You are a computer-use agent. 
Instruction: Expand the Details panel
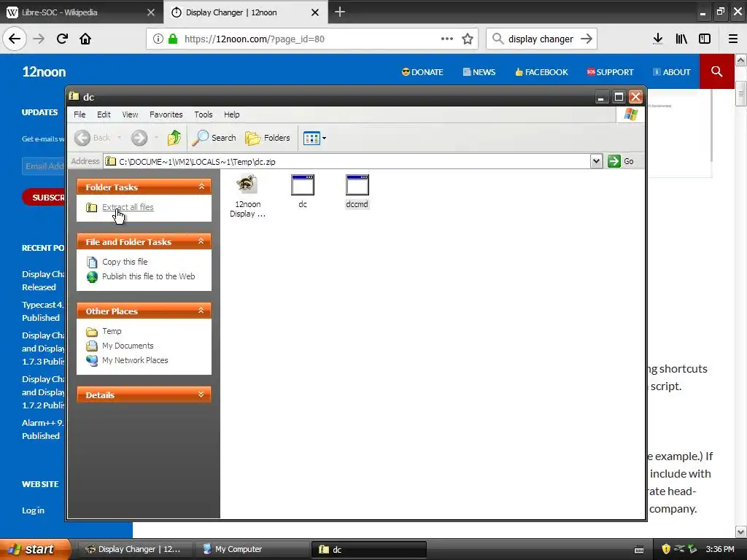pyautogui.click(x=201, y=394)
